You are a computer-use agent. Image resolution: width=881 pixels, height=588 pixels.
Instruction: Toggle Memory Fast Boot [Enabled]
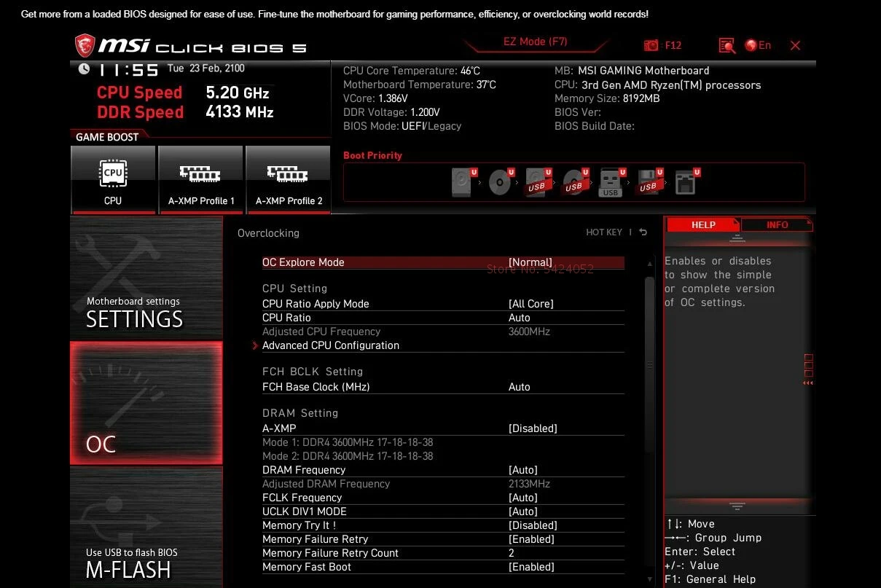(531, 567)
